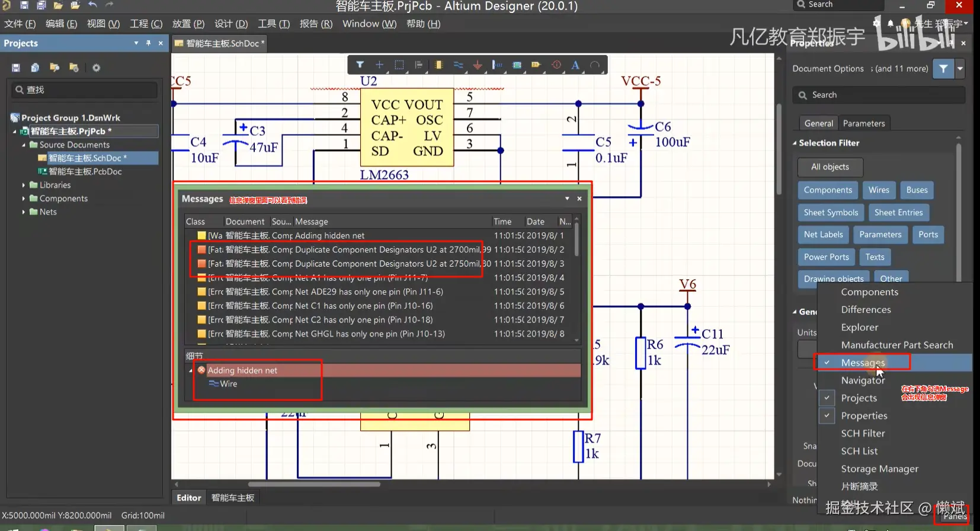Select the move objects cross tool
Screen dimensions: 980x531
[380, 65]
